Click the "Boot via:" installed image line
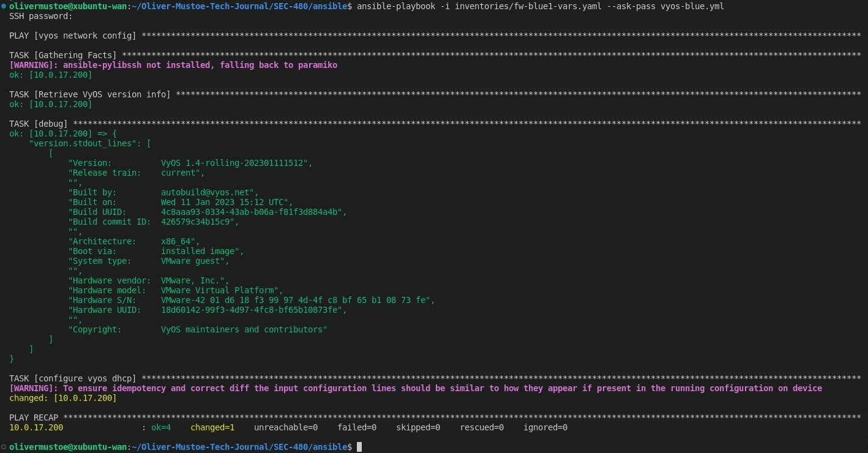Screen dimensions: 868x453 [156, 251]
